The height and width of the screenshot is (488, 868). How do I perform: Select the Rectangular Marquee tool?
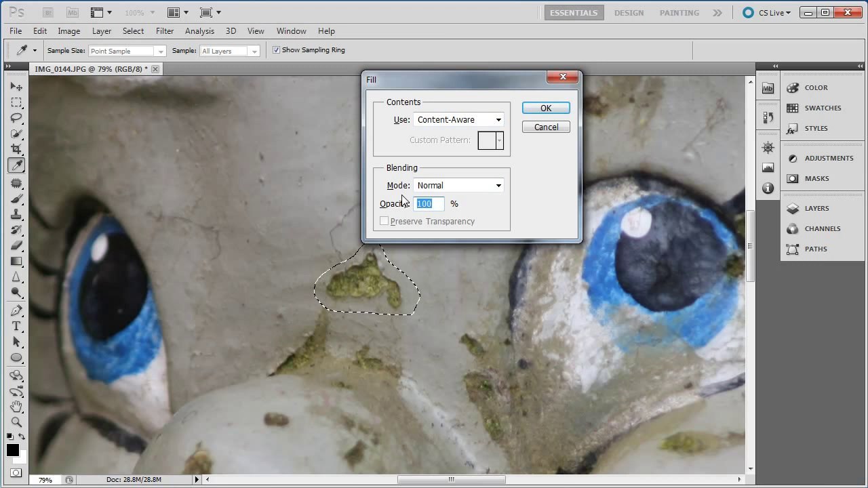(x=16, y=102)
